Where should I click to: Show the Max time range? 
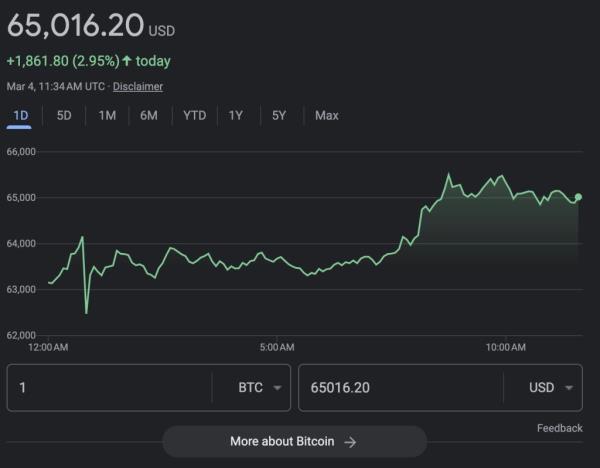tap(327, 116)
